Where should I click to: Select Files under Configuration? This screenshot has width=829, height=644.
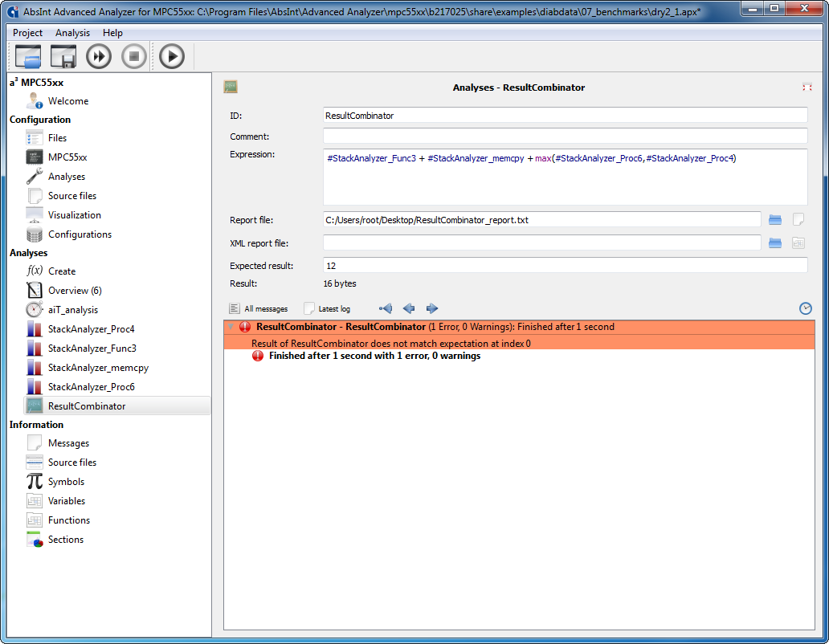[57, 138]
